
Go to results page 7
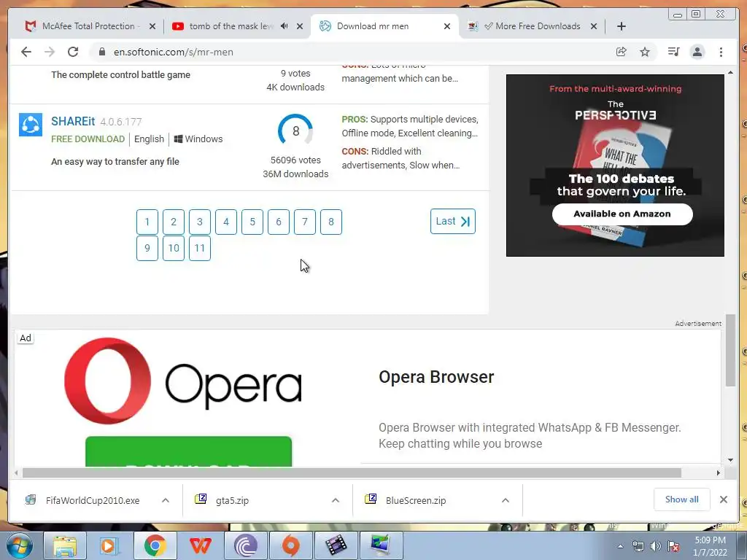tap(305, 222)
